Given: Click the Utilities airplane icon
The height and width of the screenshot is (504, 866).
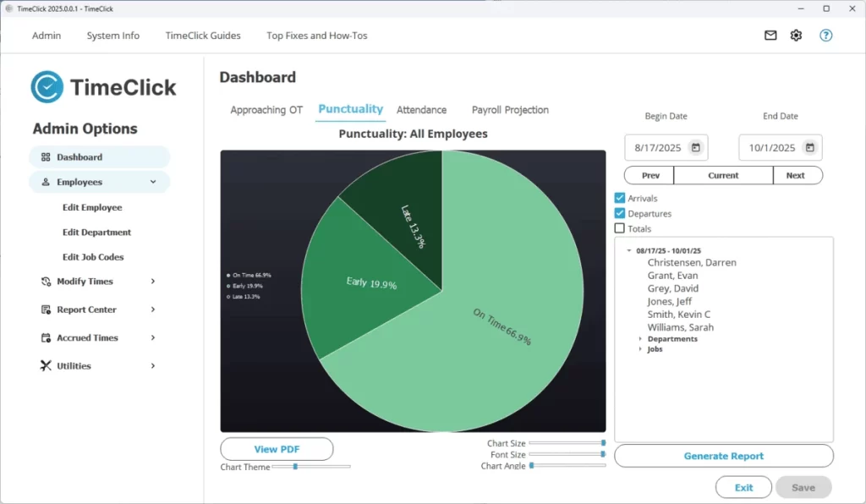Looking at the screenshot, I should 46,365.
